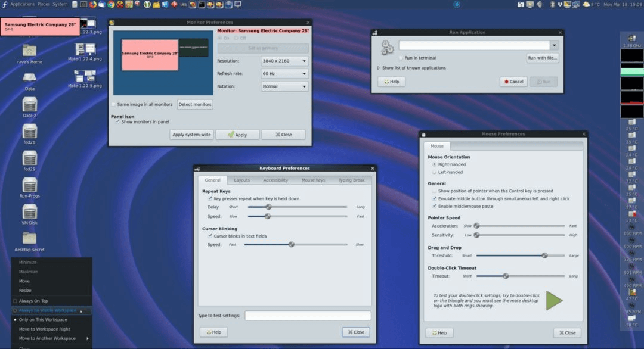Screen dimensions: 644x349
Task: Open the Dropbox tray icon
Action: [x=559, y=4]
